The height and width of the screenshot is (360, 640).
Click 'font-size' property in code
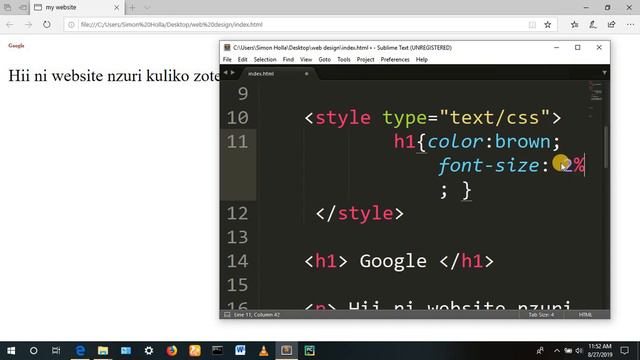[489, 166]
